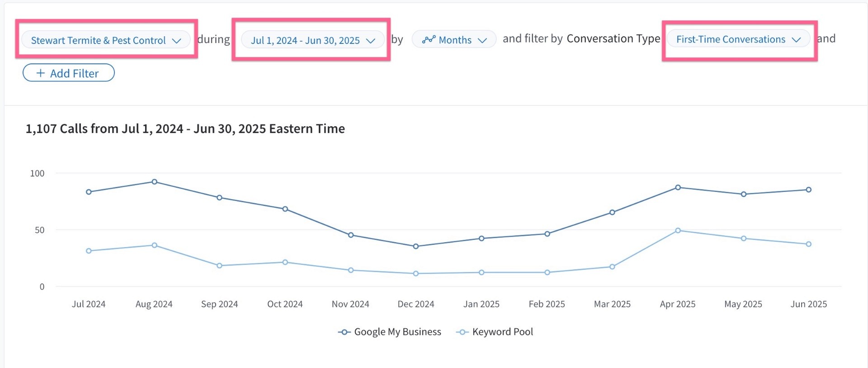The width and height of the screenshot is (868, 368).
Task: Toggle Google My Business series visibility
Action: (390, 332)
